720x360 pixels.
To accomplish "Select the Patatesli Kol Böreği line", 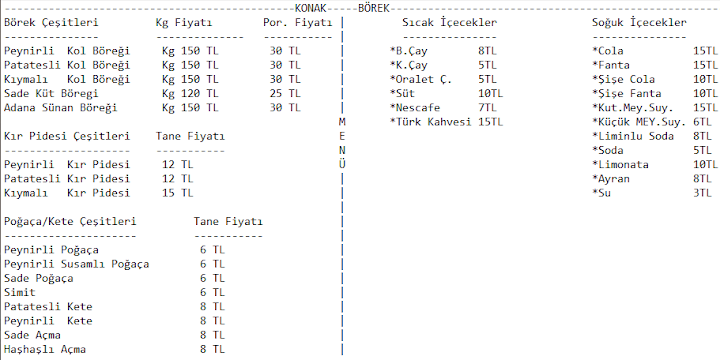I will [x=67, y=65].
